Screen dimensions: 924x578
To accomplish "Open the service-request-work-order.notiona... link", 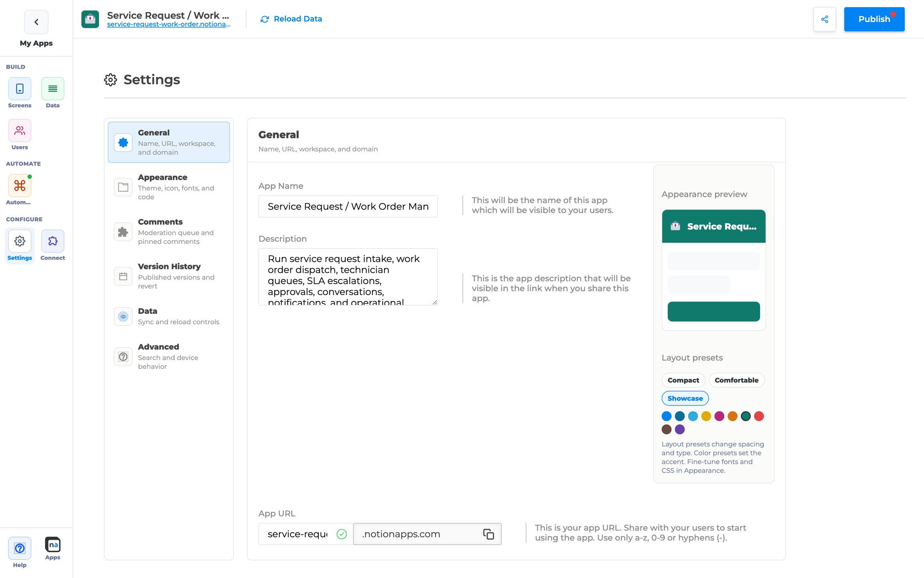I will pyautogui.click(x=169, y=24).
